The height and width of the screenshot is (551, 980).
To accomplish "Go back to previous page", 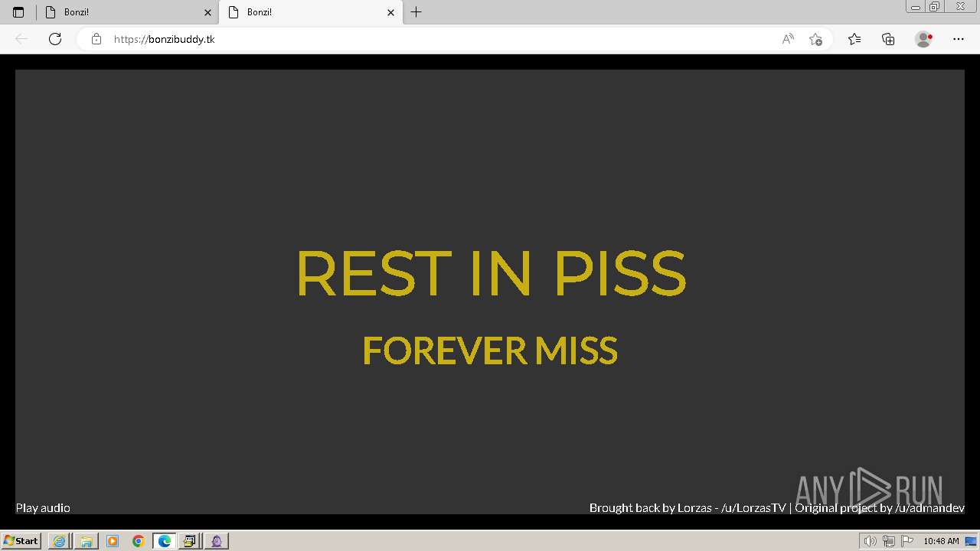I will (21, 39).
